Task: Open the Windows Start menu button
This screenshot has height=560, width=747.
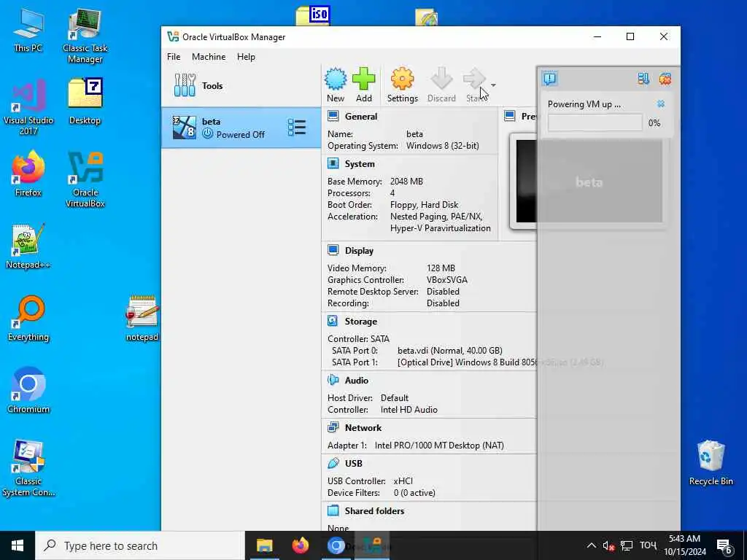Action: click(x=18, y=545)
